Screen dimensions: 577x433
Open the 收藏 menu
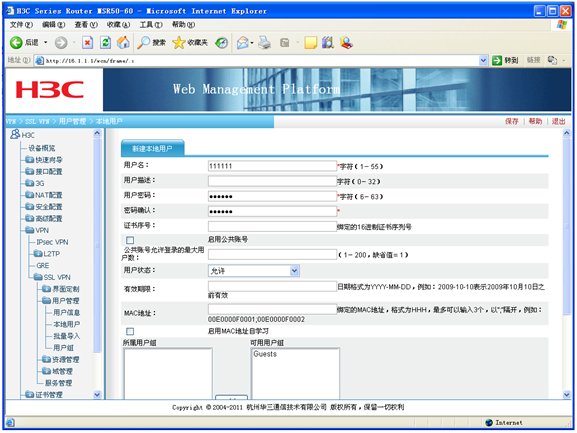(118, 25)
